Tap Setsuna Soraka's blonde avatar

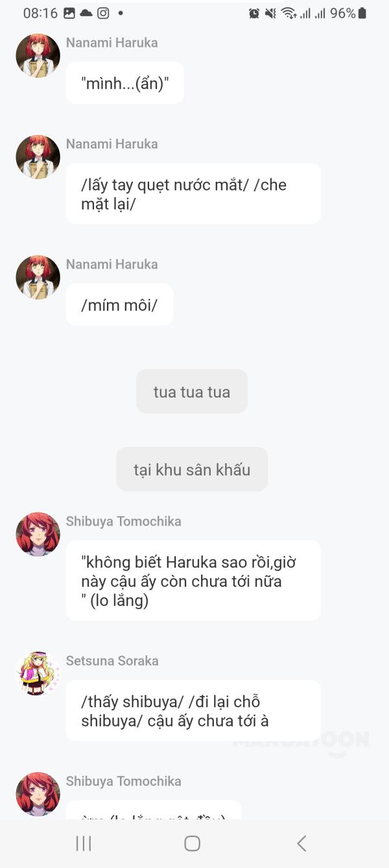[38, 673]
